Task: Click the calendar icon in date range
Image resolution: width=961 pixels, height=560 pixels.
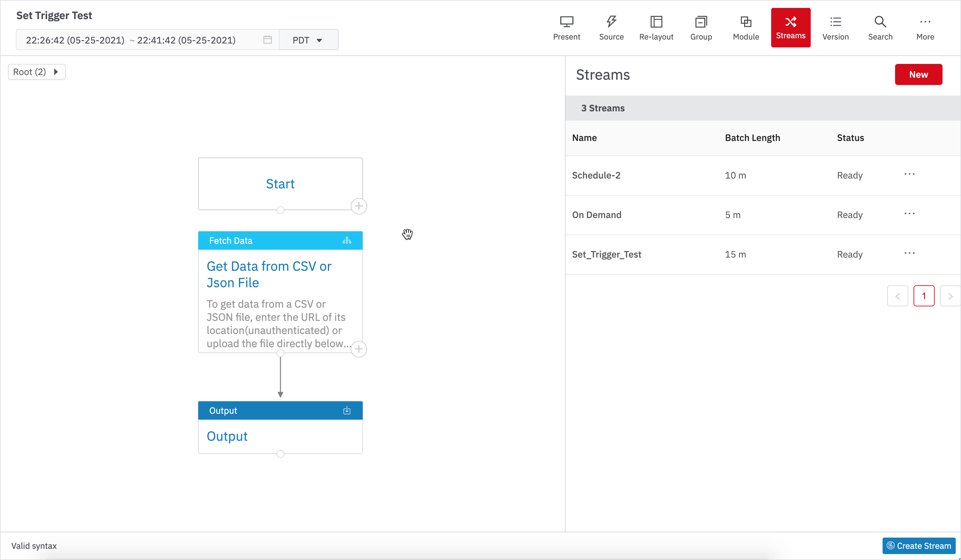Action: click(x=267, y=40)
